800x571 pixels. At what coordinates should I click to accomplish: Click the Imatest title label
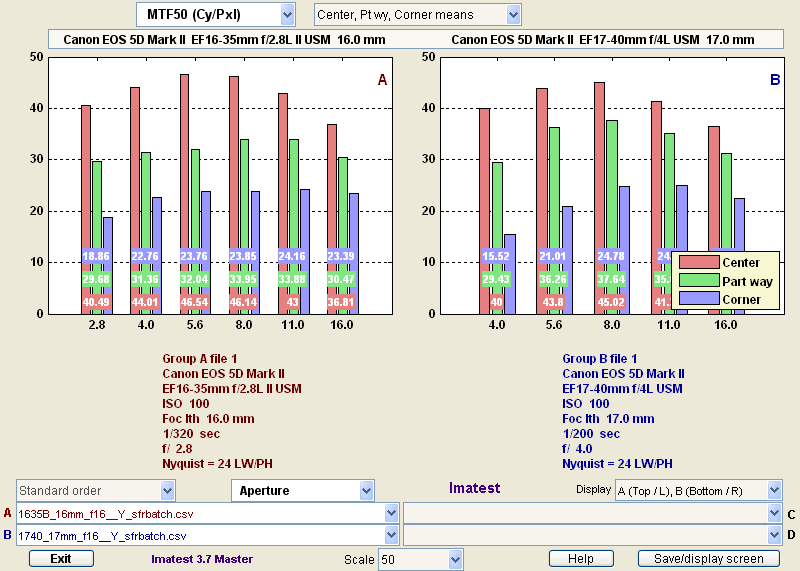pos(474,488)
